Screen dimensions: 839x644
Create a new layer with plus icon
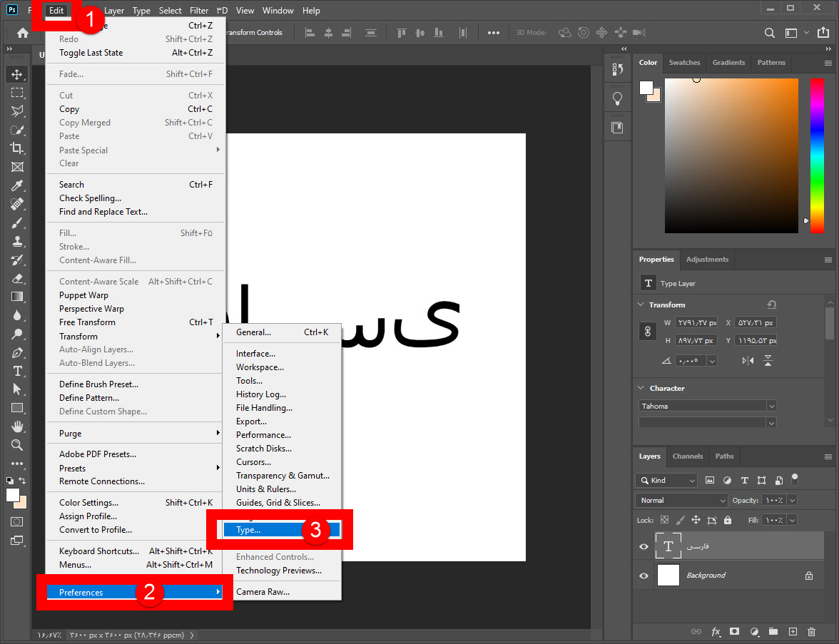point(793,632)
